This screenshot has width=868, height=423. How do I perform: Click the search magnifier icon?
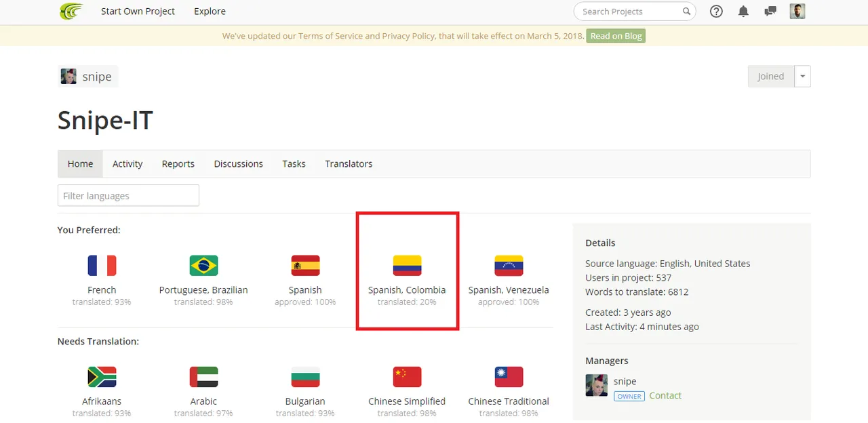tap(686, 12)
